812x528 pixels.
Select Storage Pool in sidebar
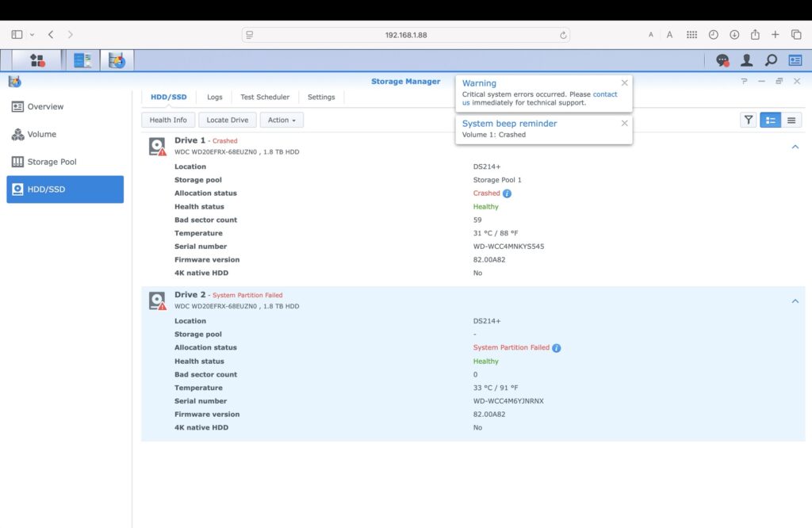click(x=52, y=162)
